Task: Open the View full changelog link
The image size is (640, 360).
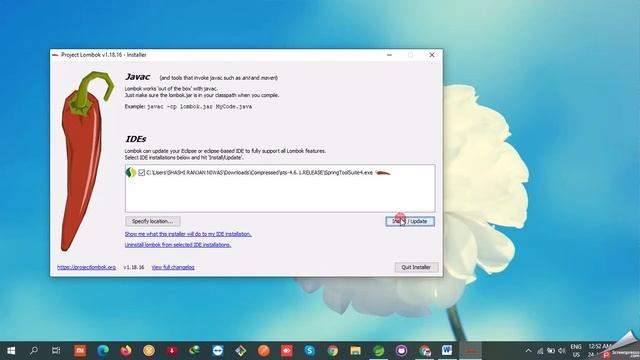Action: pyautogui.click(x=173, y=267)
